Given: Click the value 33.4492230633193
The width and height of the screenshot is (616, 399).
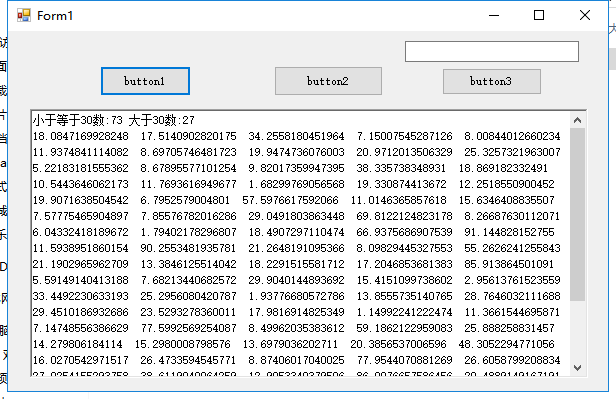Looking at the screenshot, I should click(x=81, y=296).
